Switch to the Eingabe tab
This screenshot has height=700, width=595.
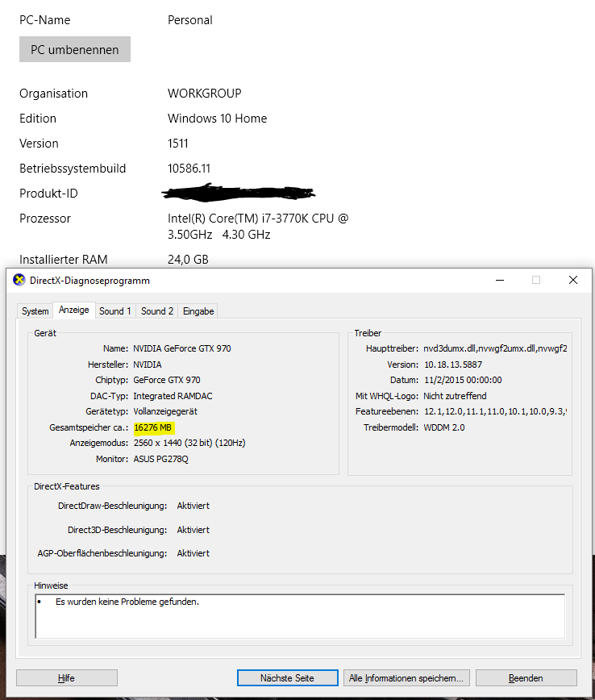198,311
